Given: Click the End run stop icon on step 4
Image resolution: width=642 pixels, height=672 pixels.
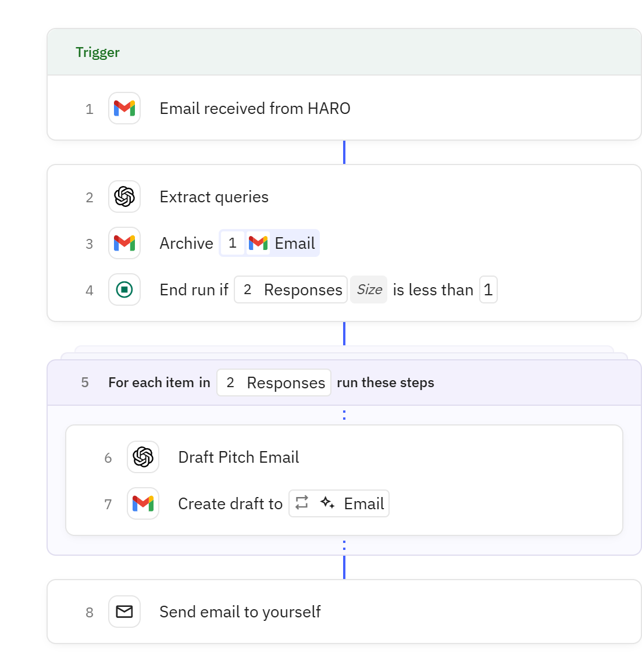Looking at the screenshot, I should pyautogui.click(x=124, y=289).
